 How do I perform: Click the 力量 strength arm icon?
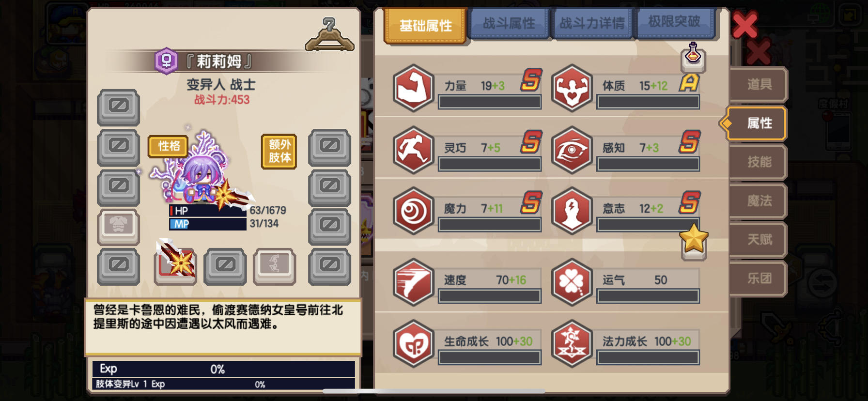(413, 88)
